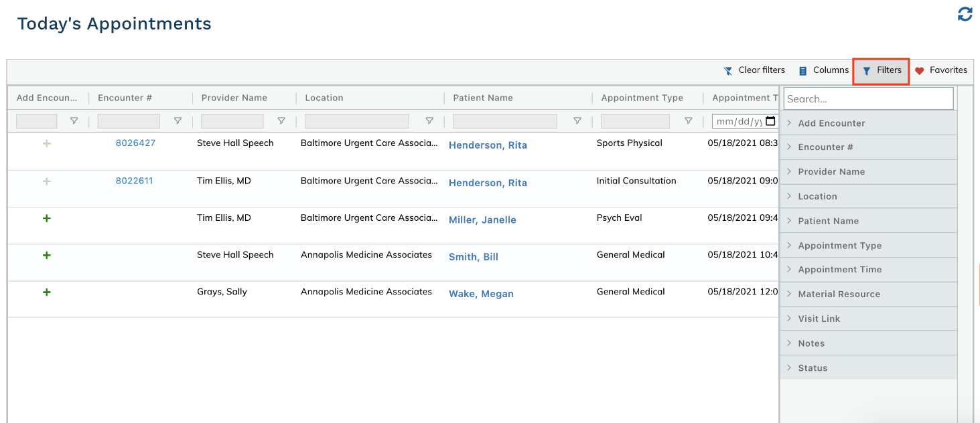The width and height of the screenshot is (980, 423).
Task: Open Add Encounter column filter funnel
Action: (74, 121)
